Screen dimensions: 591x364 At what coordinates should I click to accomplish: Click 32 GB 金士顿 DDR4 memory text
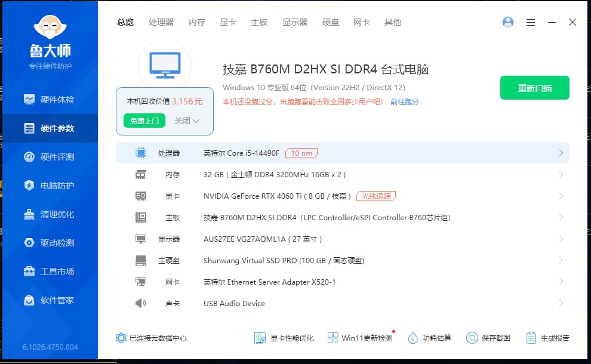(275, 174)
